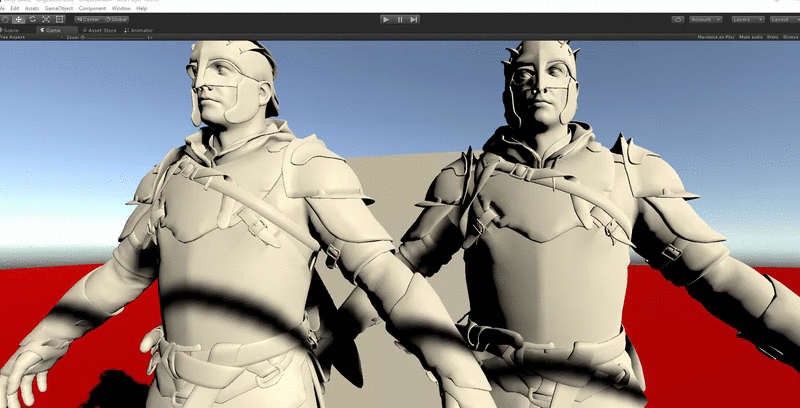This screenshot has width=800, height=408.
Task: Open the Layout dropdown
Action: (784, 19)
